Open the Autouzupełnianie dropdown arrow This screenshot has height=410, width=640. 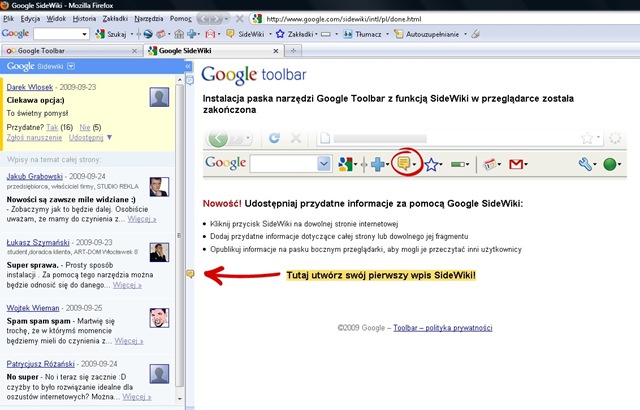coord(465,34)
